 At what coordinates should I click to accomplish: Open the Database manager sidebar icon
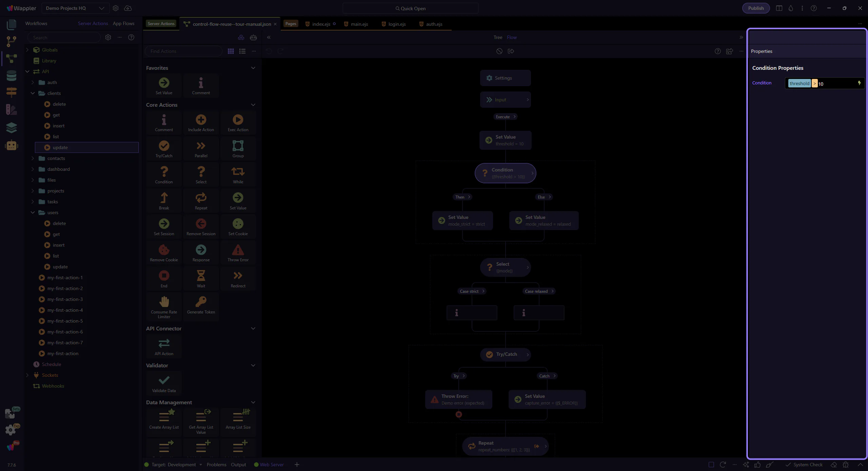[x=12, y=76]
